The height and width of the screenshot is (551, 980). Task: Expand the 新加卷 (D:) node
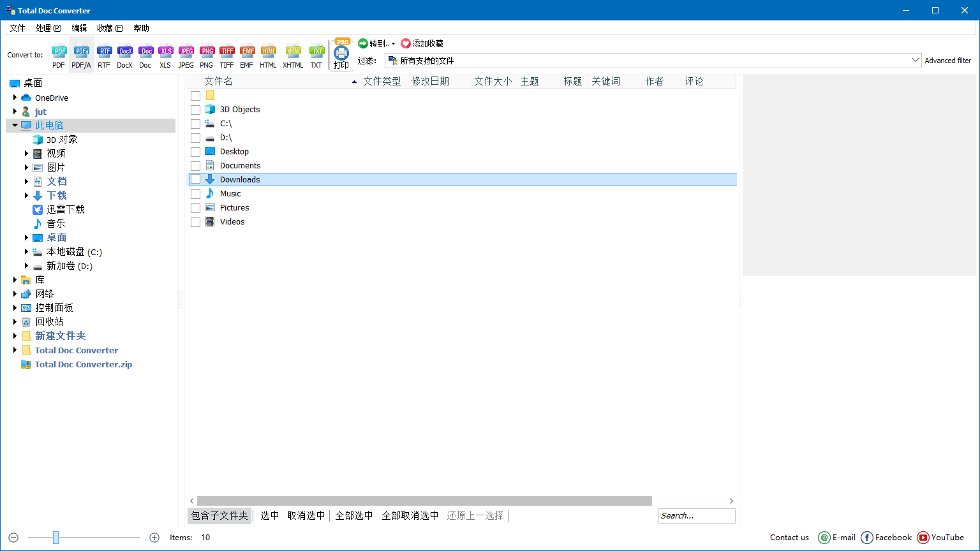tap(26, 265)
